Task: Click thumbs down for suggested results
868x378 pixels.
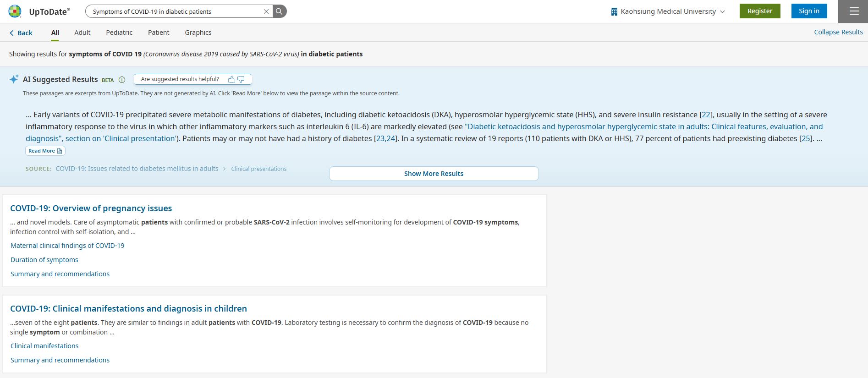Action: [x=241, y=79]
